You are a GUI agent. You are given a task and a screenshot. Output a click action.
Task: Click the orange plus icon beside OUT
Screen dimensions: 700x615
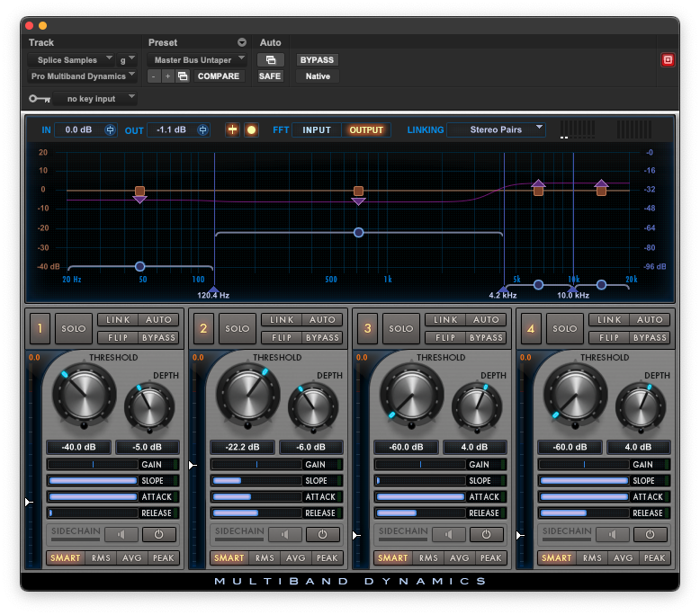pos(232,129)
